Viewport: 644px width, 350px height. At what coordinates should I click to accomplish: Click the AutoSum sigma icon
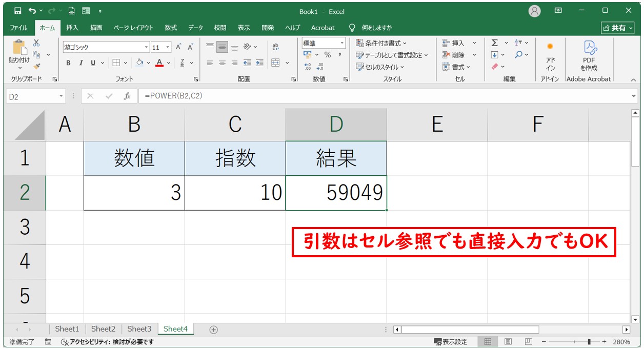[x=495, y=43]
